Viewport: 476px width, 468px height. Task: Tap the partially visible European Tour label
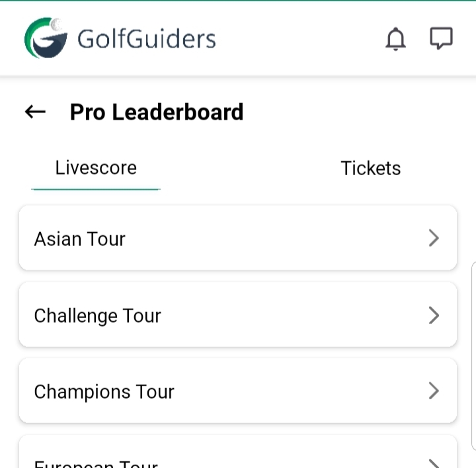click(x=96, y=463)
